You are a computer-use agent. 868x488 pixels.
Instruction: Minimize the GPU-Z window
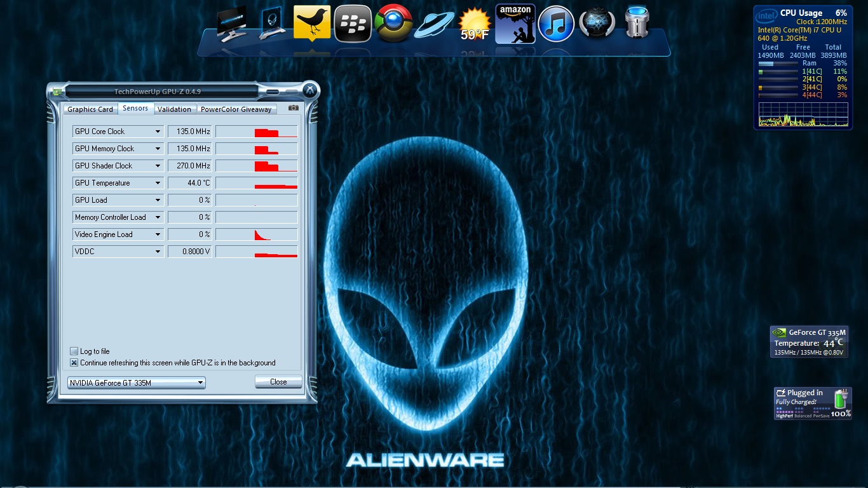(x=272, y=92)
